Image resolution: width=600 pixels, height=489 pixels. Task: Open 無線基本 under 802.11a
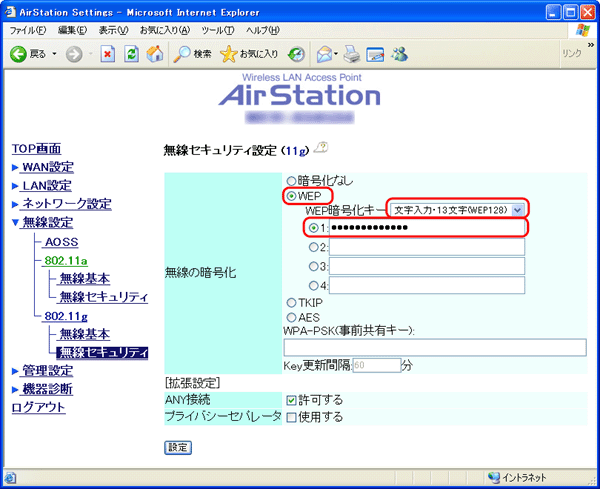pos(85,279)
